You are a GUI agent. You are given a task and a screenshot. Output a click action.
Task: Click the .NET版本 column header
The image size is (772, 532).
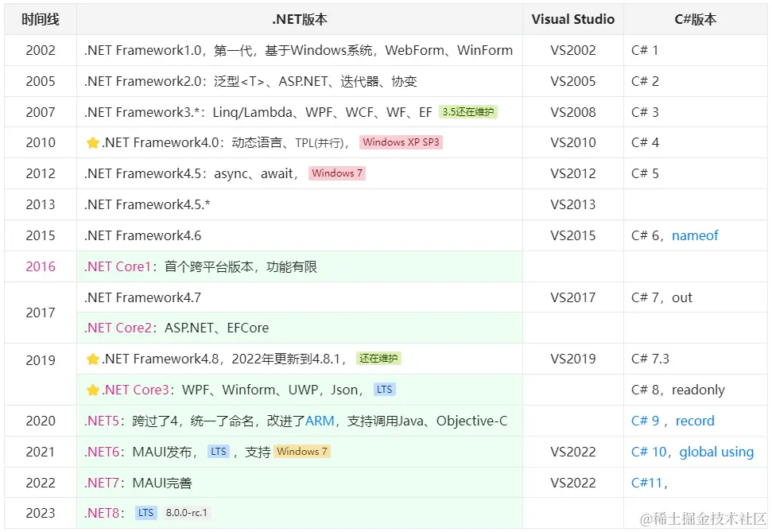(300, 19)
